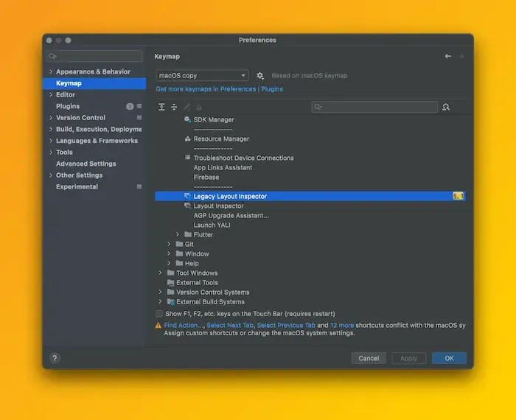Click Find Actions by Shortcut icon
This screenshot has width=516, height=420.
point(446,108)
